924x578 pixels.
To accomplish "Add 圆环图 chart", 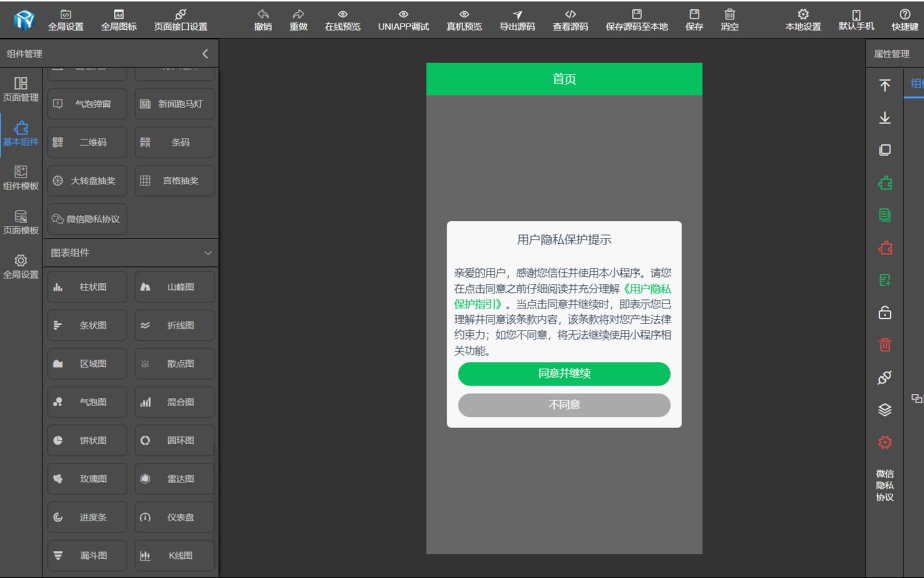I will 175,440.
